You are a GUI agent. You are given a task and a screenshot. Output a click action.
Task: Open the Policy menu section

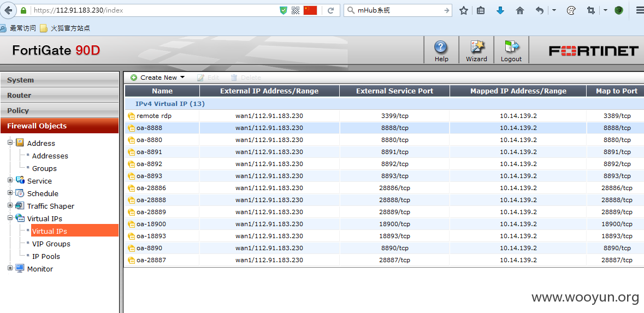pyautogui.click(x=60, y=110)
